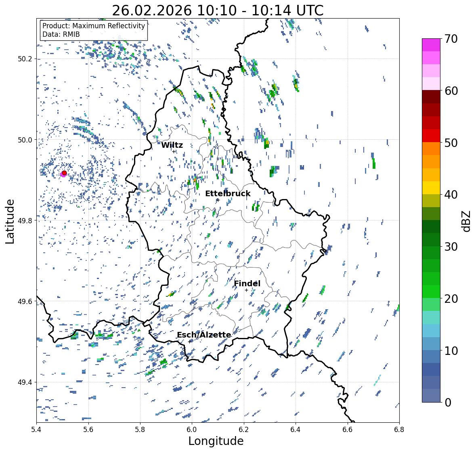
Task: Click the red radar location marker
Action: [x=64, y=173]
